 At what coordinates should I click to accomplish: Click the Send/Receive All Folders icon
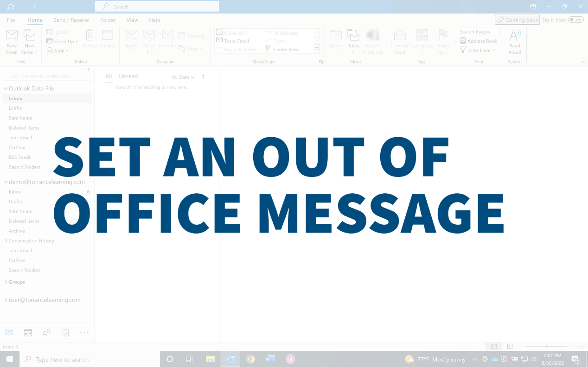(x=11, y=7)
